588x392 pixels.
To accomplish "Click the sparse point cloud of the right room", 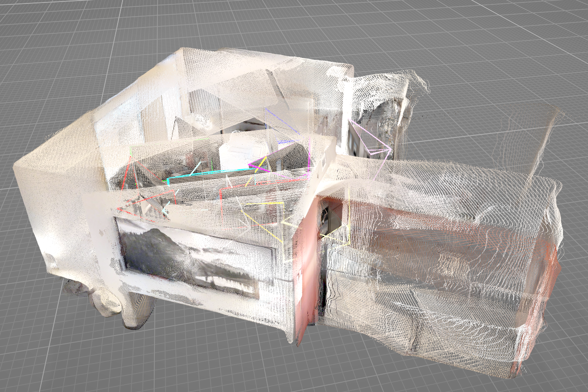I will click(x=441, y=255).
